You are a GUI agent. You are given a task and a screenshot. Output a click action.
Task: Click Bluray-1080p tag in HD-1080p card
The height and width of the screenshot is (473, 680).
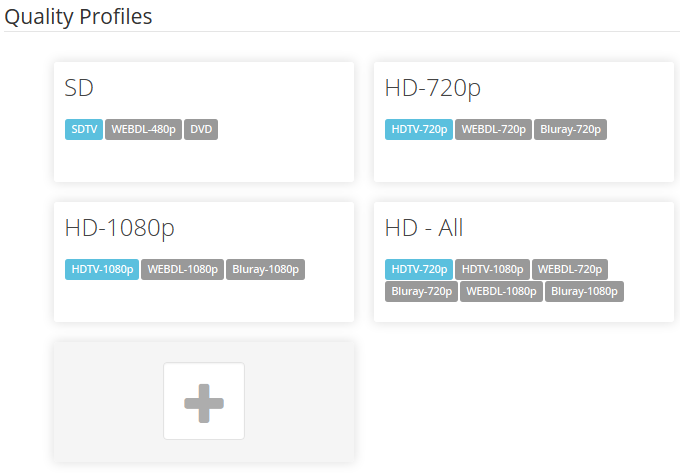265,269
